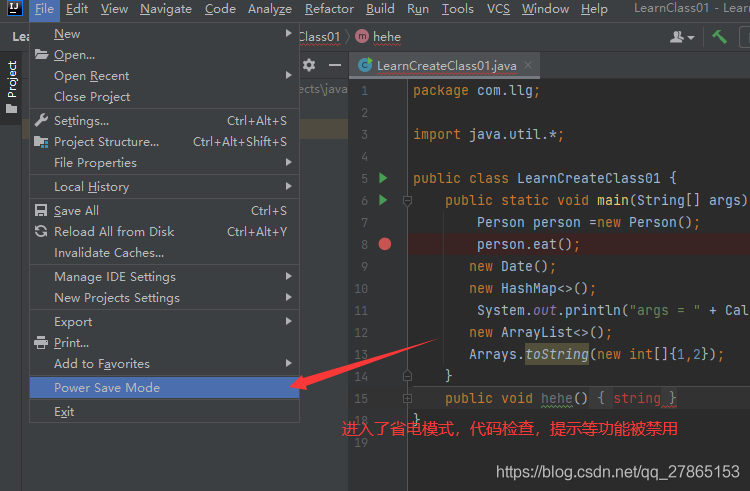Select the LearnCreateClass01.java editor tab
The image size is (750, 491).
click(445, 66)
